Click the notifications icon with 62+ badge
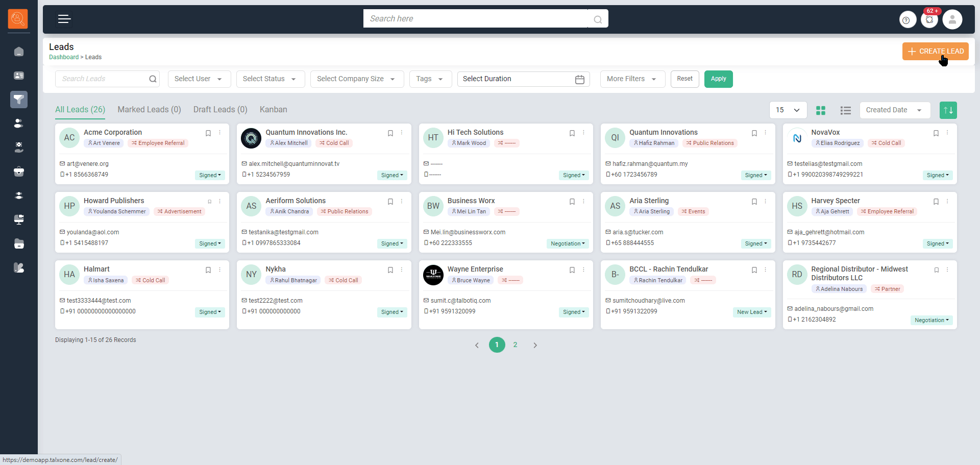Image resolution: width=980 pixels, height=465 pixels. pos(929,20)
